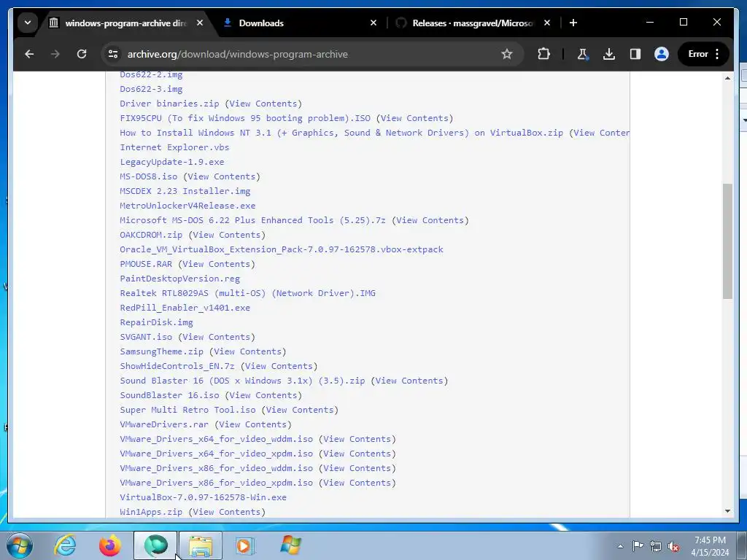Launch Internet Explorer from taskbar
Image resolution: width=747 pixels, height=560 pixels.
[65, 545]
